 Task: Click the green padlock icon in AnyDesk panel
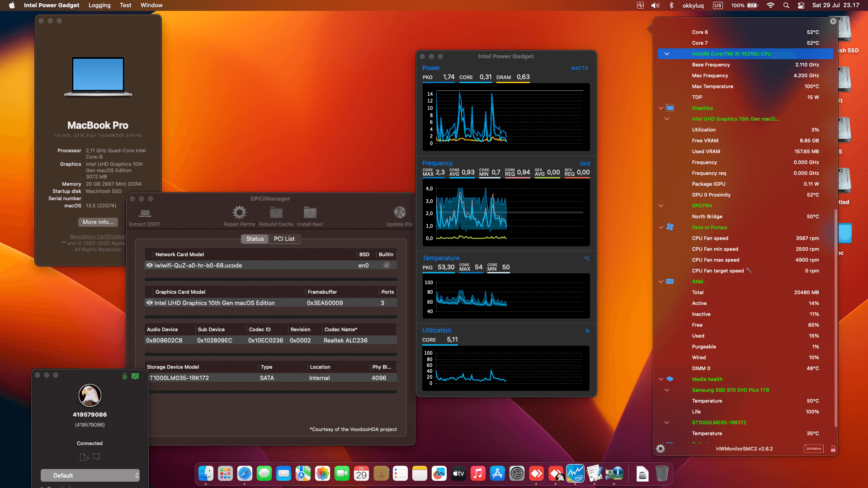tap(125, 376)
